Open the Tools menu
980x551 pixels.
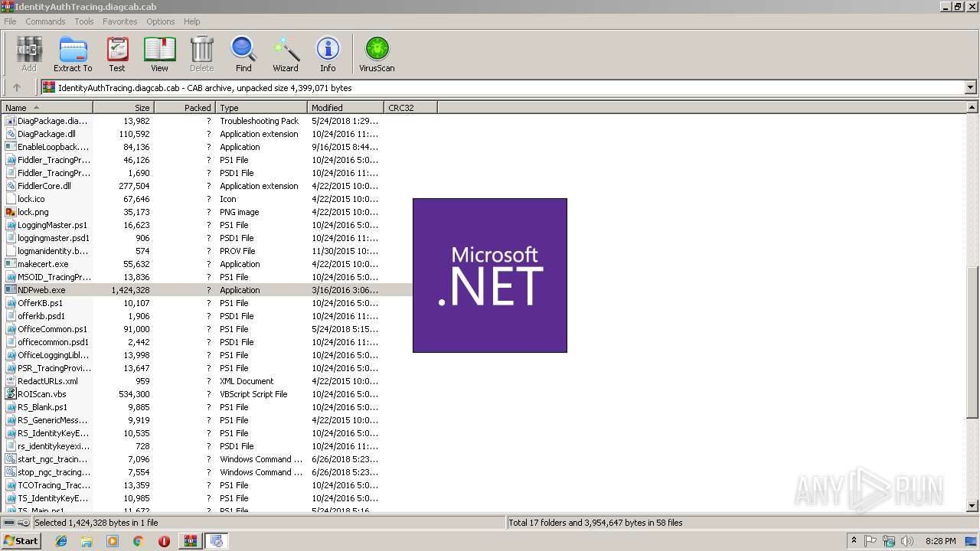click(x=84, y=21)
